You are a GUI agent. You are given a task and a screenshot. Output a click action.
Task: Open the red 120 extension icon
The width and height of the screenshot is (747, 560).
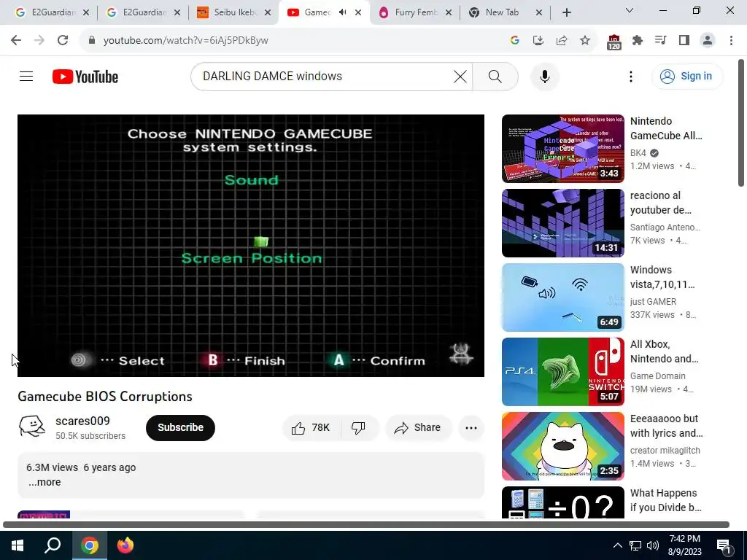[x=614, y=42]
